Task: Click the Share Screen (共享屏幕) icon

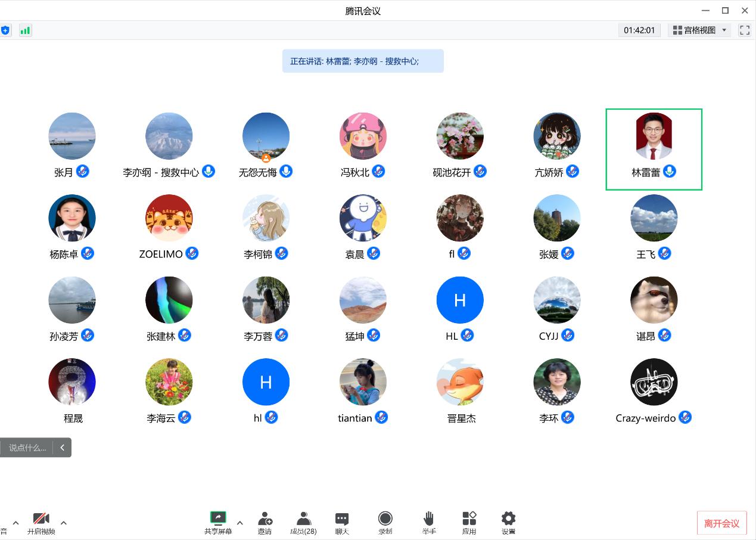Action: pos(218,518)
